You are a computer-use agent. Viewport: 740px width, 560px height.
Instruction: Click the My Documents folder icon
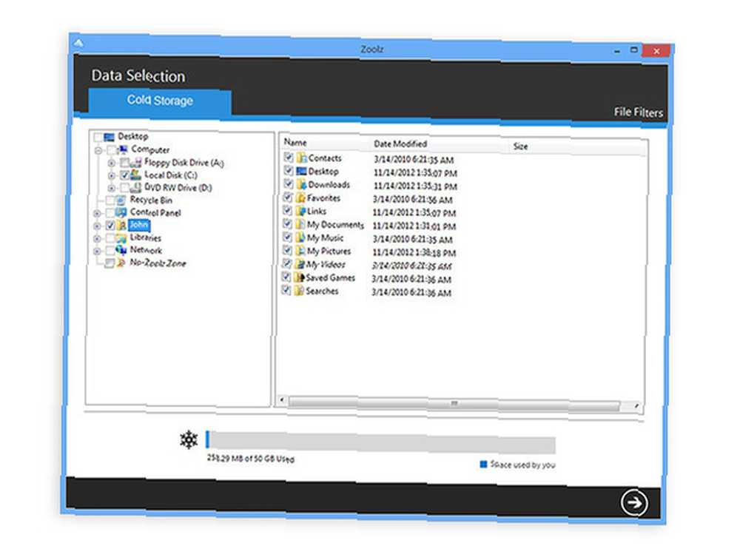[x=300, y=224]
